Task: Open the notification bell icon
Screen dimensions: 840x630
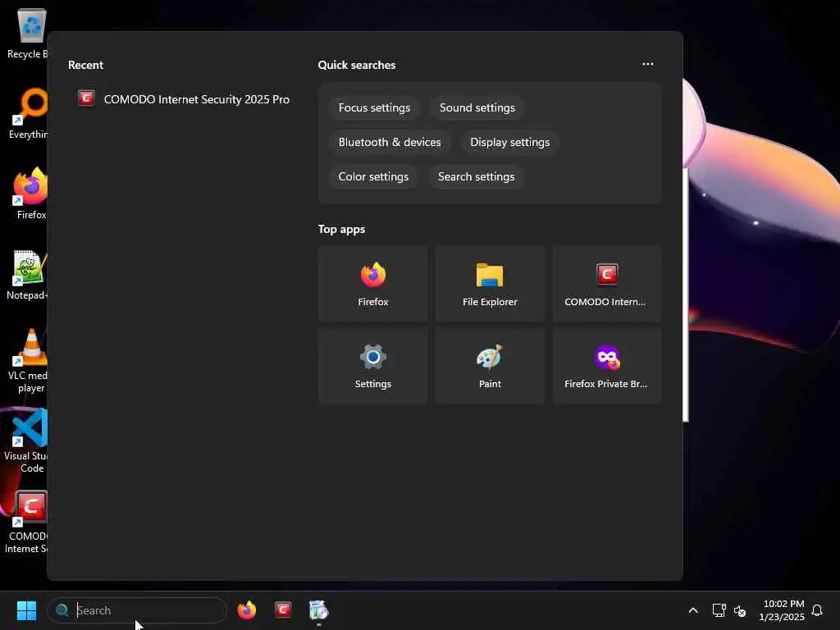Action: coord(817,610)
